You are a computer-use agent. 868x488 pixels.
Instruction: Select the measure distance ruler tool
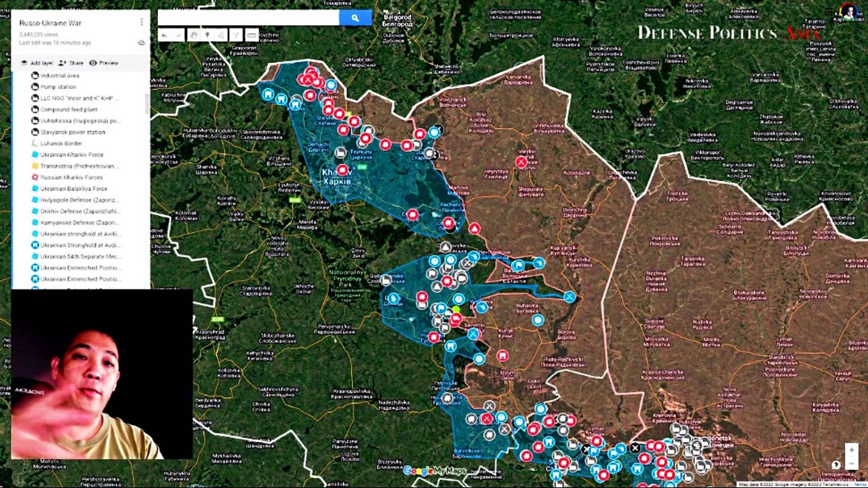[x=252, y=35]
